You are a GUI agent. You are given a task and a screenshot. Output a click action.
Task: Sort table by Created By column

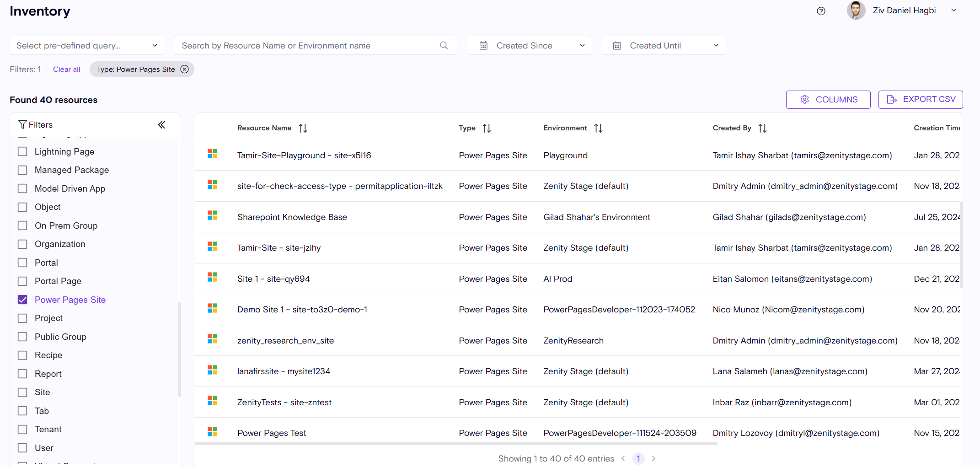click(x=762, y=129)
